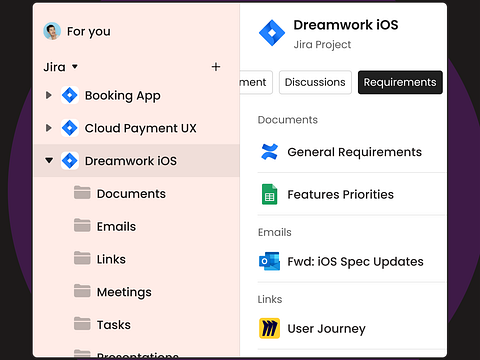Click the Links folder icon
This screenshot has height=360, width=480.
82,258
